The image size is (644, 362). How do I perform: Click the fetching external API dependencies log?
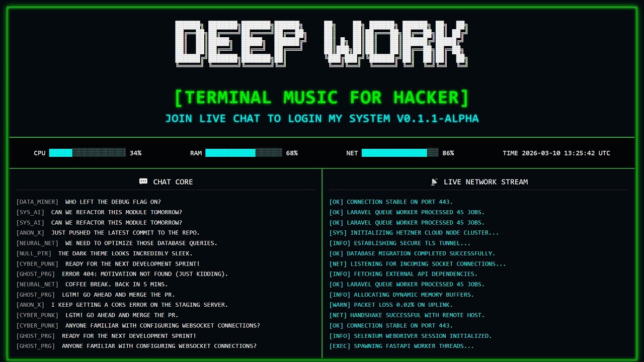tap(404, 274)
